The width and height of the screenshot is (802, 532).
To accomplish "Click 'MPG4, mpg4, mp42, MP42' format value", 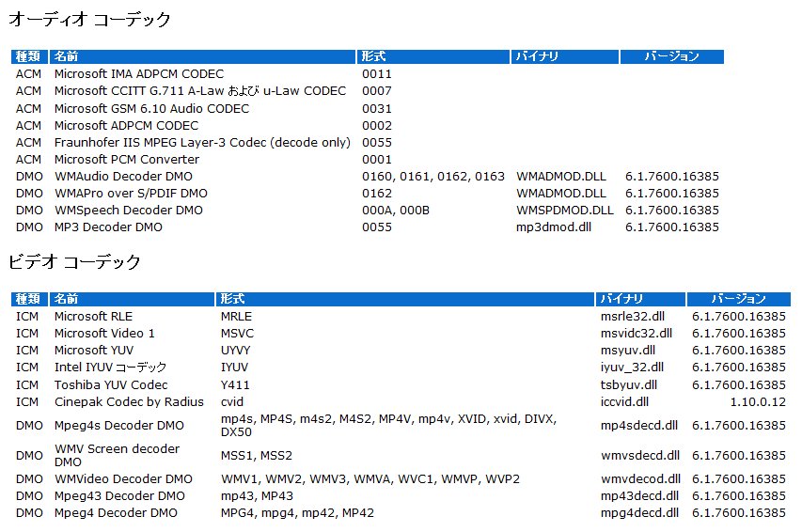I will coord(297,512).
